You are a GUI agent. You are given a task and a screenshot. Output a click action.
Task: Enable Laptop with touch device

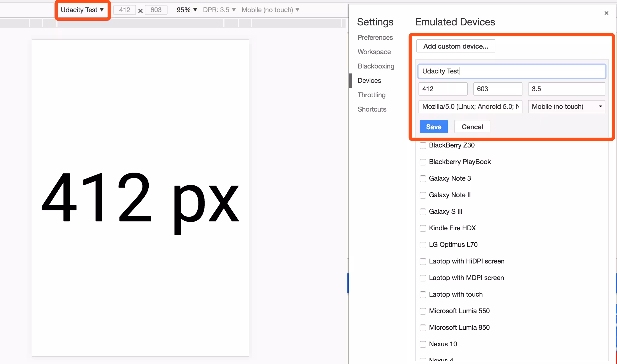423,295
